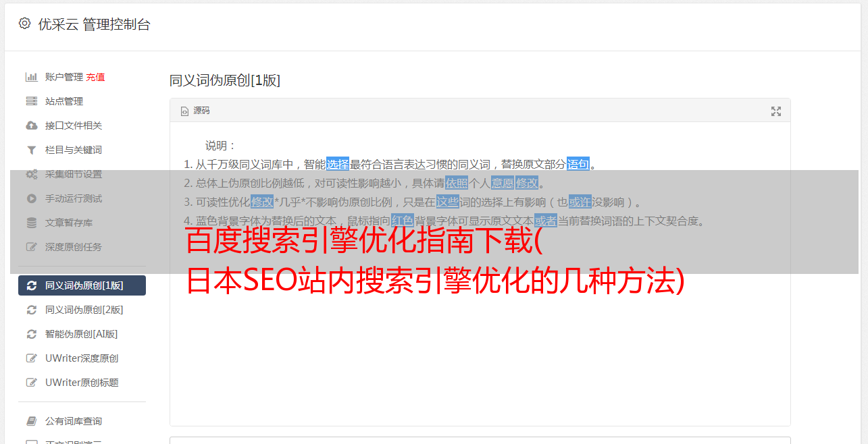Click the highlighted word 语句 in line 1
Viewport: 868px width, 444px height.
tap(578, 164)
